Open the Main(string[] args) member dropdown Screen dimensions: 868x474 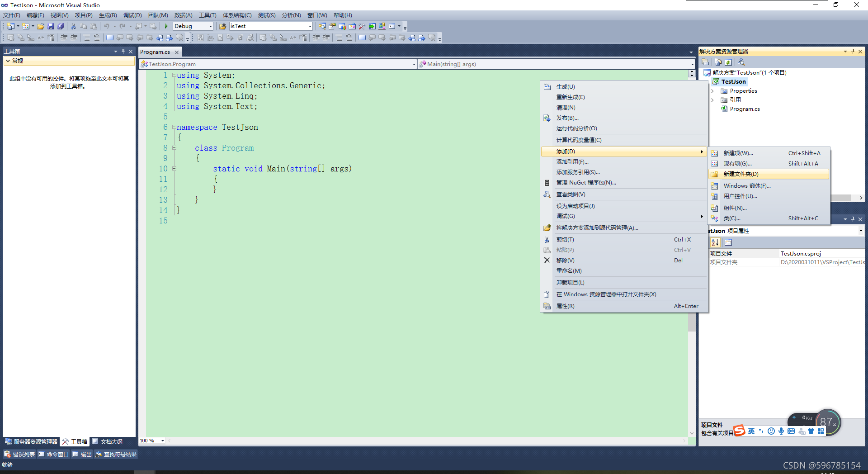(692, 64)
